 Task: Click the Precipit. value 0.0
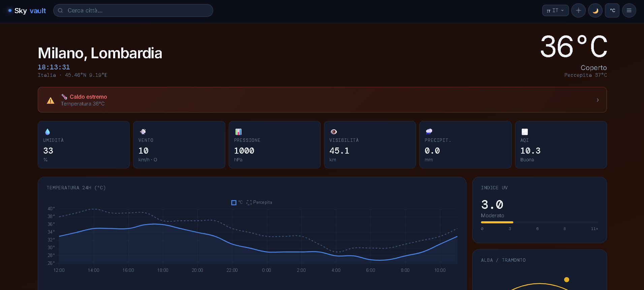[432, 151]
